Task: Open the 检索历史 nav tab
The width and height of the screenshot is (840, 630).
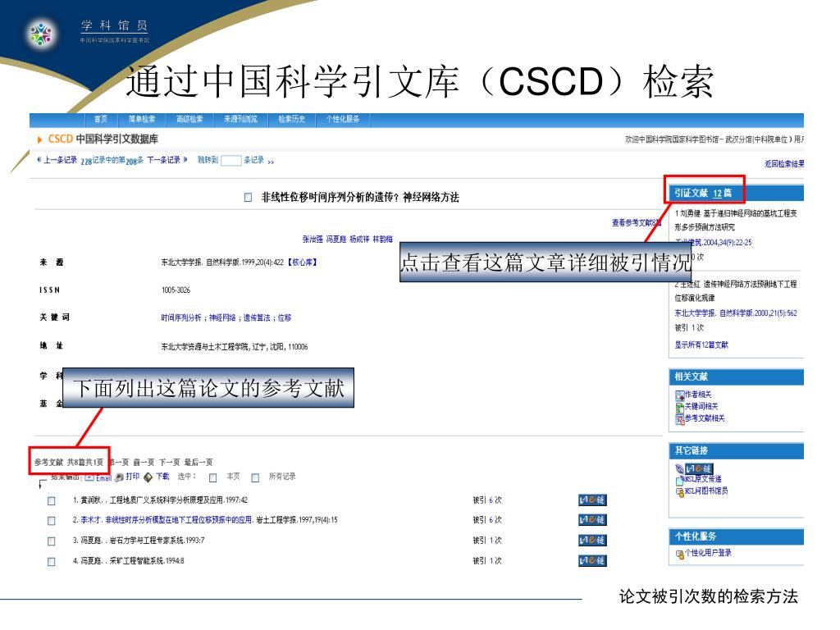Action: pyautogui.click(x=291, y=119)
